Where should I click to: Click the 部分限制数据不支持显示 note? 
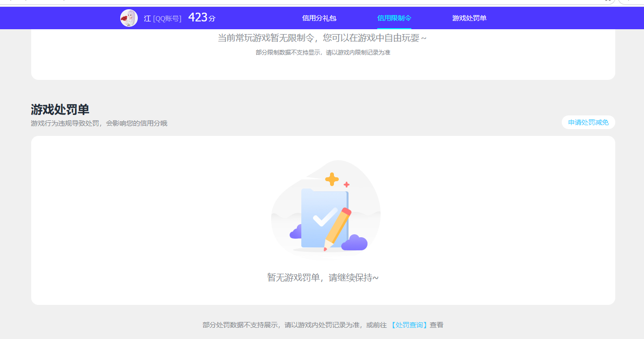tap(323, 52)
